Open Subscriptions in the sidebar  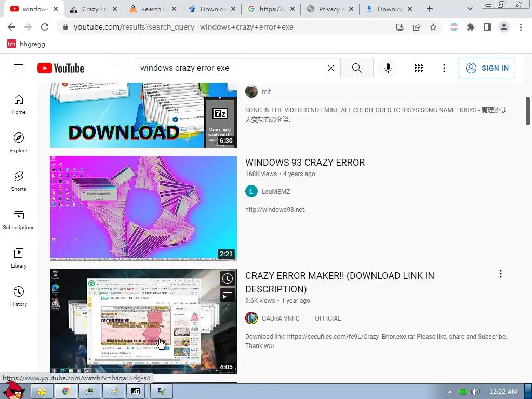pyautogui.click(x=19, y=220)
